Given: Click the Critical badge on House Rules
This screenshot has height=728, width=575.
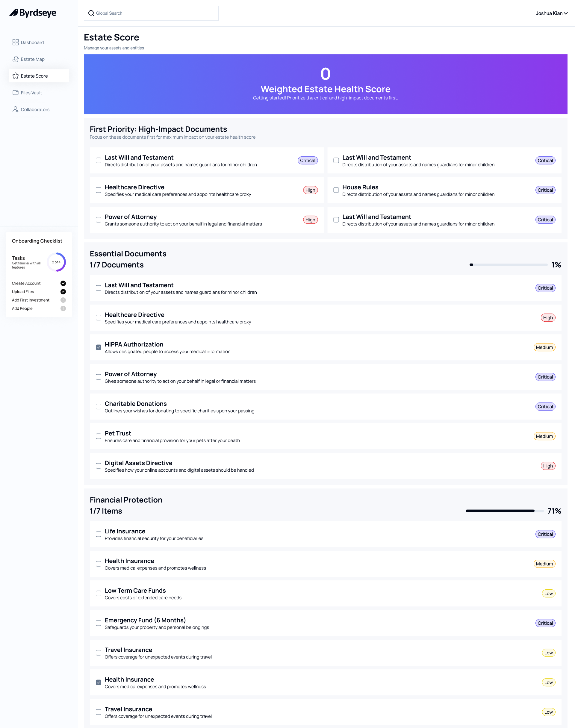Looking at the screenshot, I should pyautogui.click(x=545, y=190).
